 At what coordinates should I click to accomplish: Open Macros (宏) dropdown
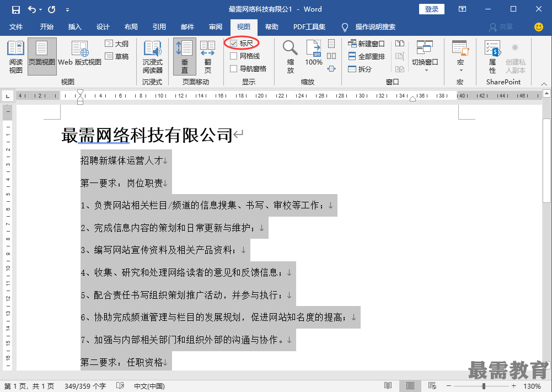tap(460, 57)
